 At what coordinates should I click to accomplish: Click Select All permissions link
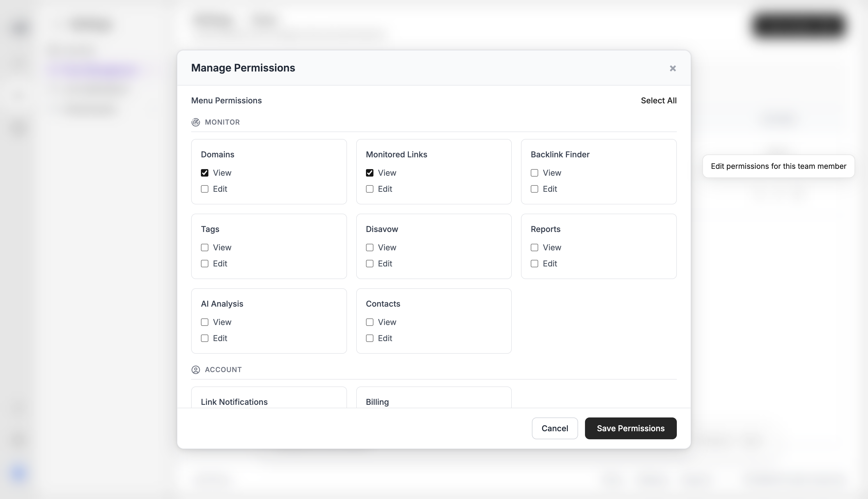point(658,100)
